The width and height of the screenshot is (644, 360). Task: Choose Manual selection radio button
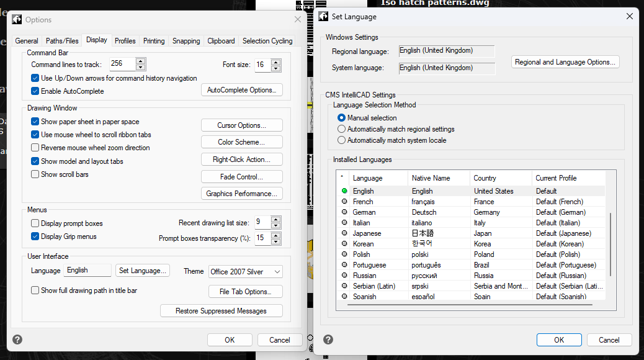pyautogui.click(x=341, y=117)
